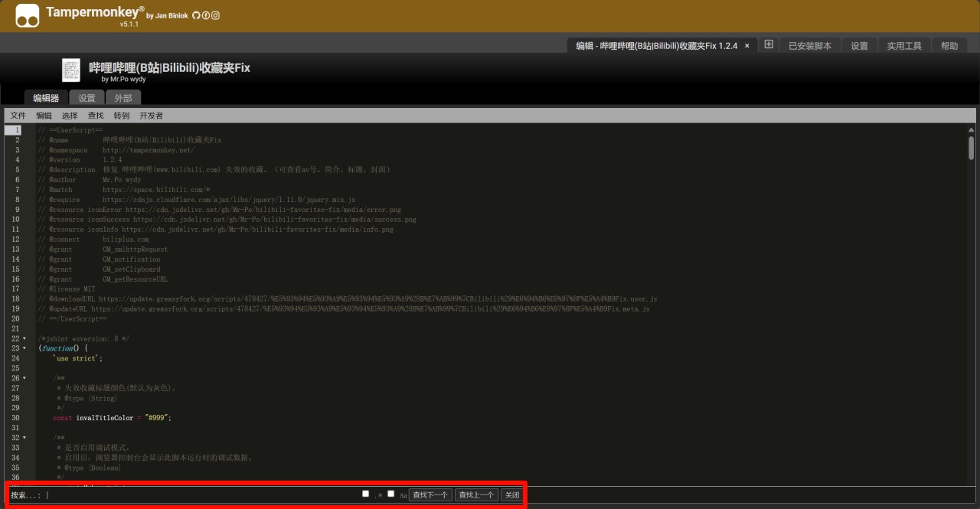Toggle the case-sensitive Aa checkbox
Image resolution: width=980 pixels, height=509 pixels.
(x=391, y=494)
